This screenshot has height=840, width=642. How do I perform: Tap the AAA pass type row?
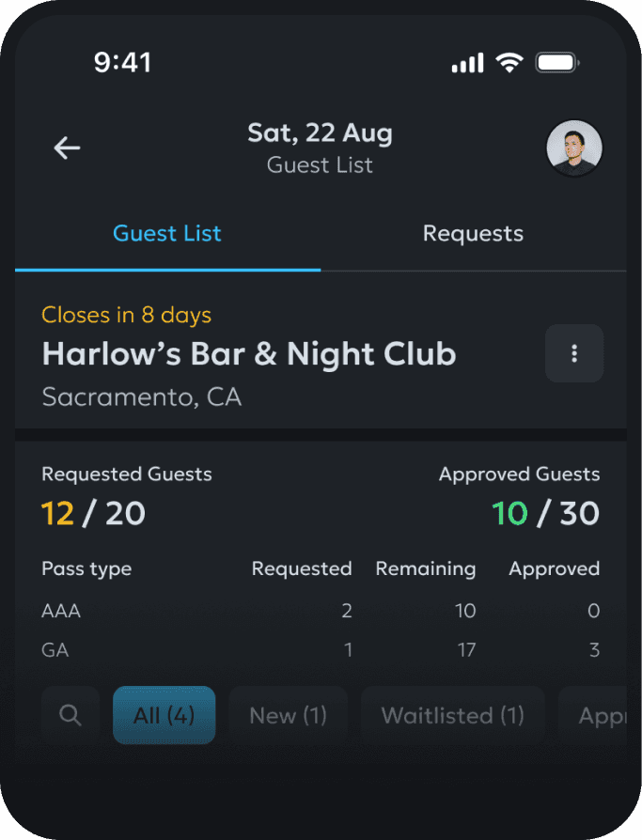(x=320, y=611)
